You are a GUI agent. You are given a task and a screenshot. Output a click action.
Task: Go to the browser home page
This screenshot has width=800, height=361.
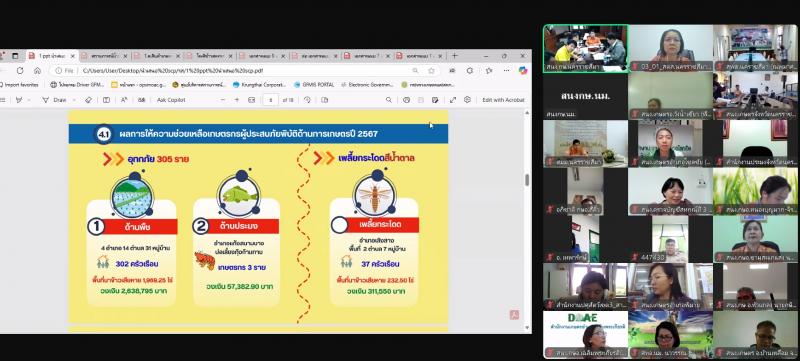point(37,70)
